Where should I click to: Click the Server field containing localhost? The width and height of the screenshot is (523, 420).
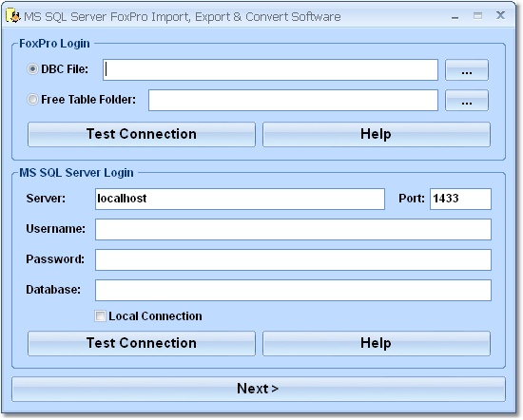pyautogui.click(x=240, y=199)
